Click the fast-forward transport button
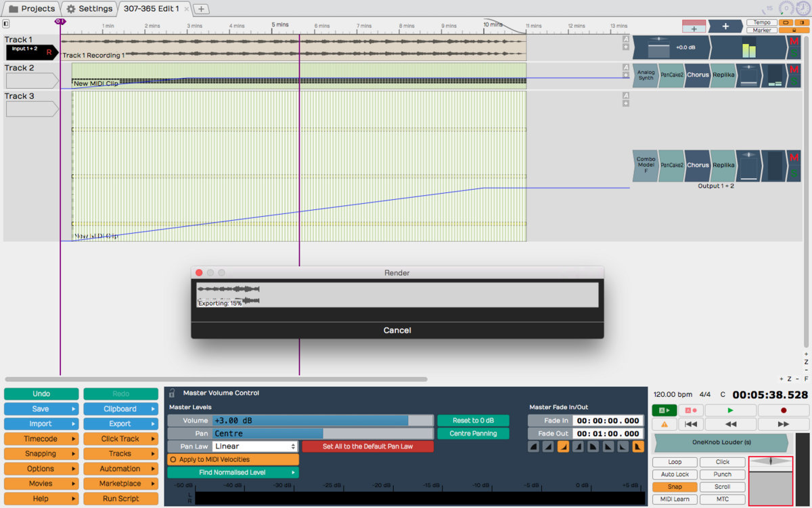The height and width of the screenshot is (508, 812). pos(783,424)
